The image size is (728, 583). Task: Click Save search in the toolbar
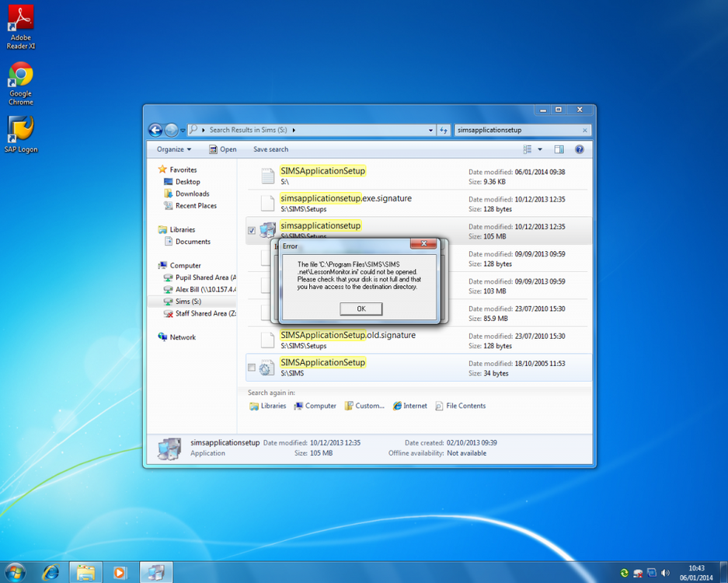click(x=270, y=149)
